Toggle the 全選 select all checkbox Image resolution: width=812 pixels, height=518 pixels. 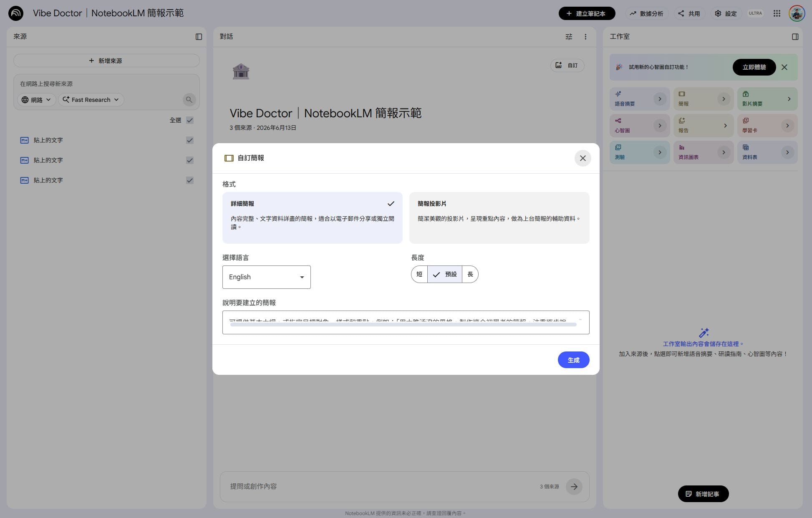190,120
